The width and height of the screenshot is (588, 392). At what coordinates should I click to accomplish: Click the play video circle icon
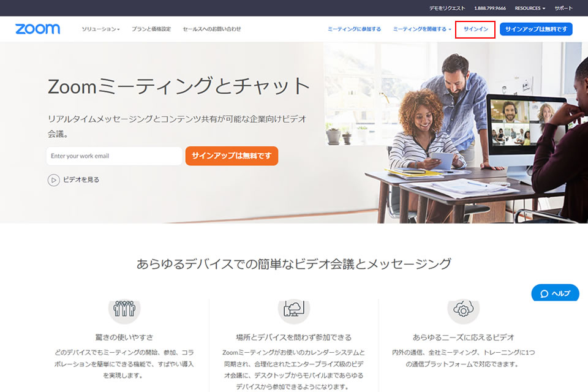[x=54, y=180]
